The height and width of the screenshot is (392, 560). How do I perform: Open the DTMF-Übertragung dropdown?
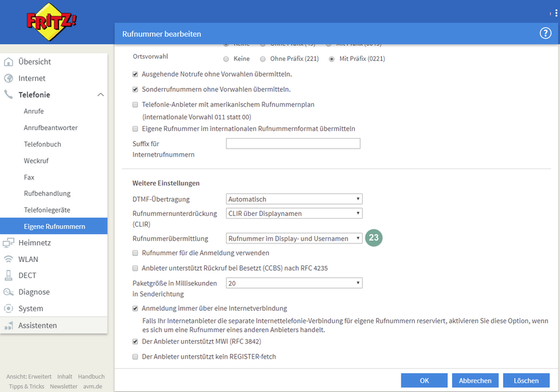point(294,199)
